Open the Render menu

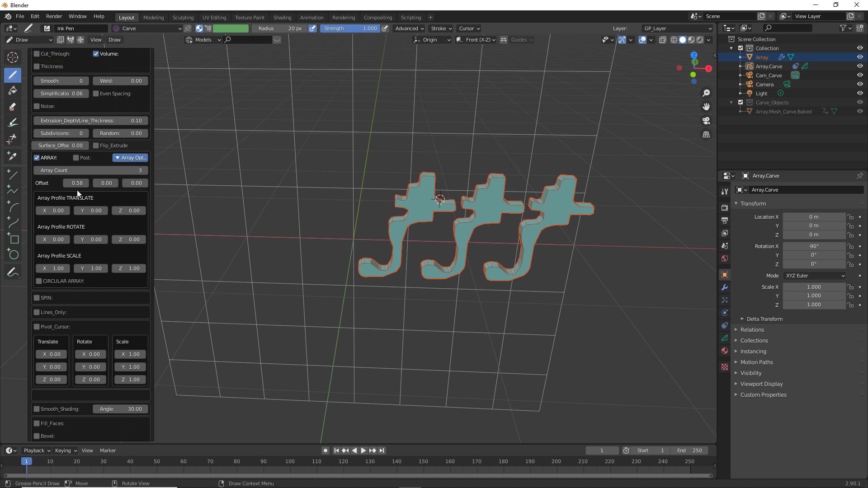click(x=54, y=16)
